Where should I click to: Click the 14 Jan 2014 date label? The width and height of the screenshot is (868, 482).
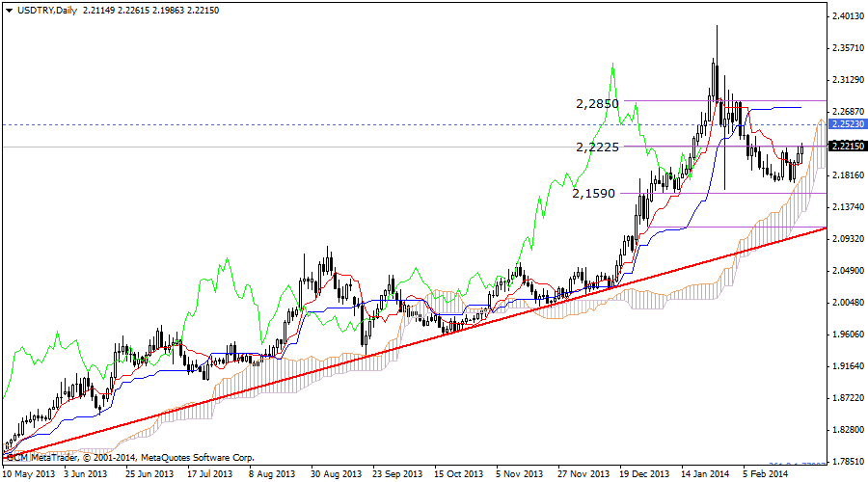click(706, 473)
